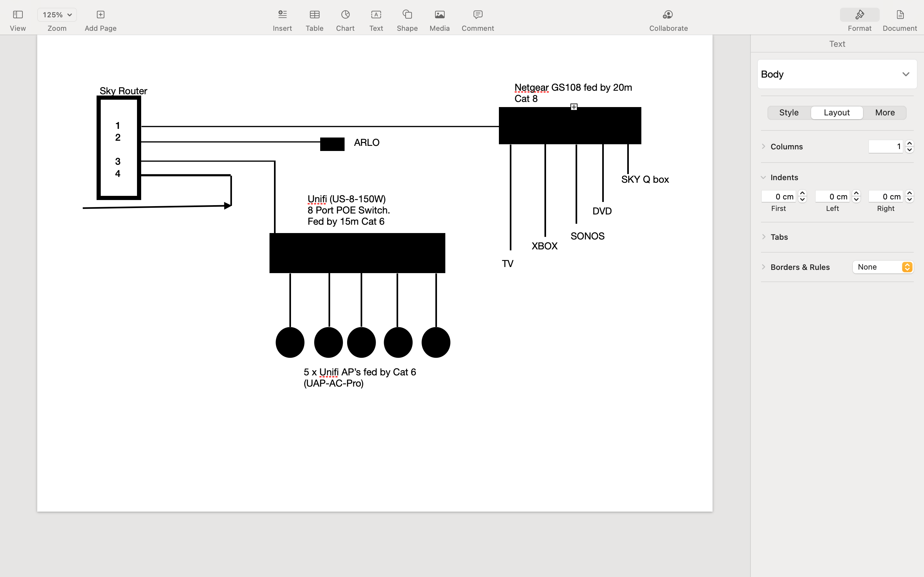Expand the Tabs section
This screenshot has height=577, width=924.
click(763, 237)
